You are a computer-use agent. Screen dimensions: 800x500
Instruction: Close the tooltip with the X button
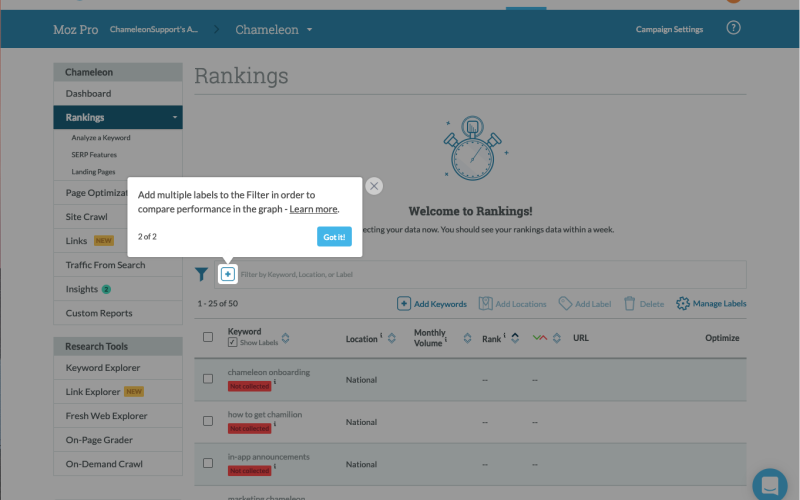click(374, 186)
